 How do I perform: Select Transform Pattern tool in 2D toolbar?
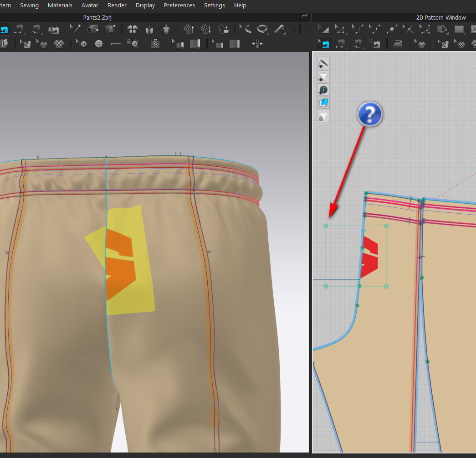pos(323,30)
